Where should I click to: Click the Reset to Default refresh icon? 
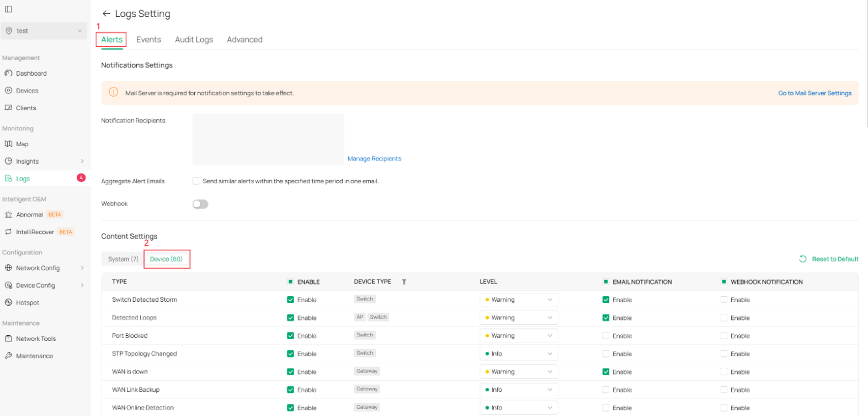[x=803, y=259]
